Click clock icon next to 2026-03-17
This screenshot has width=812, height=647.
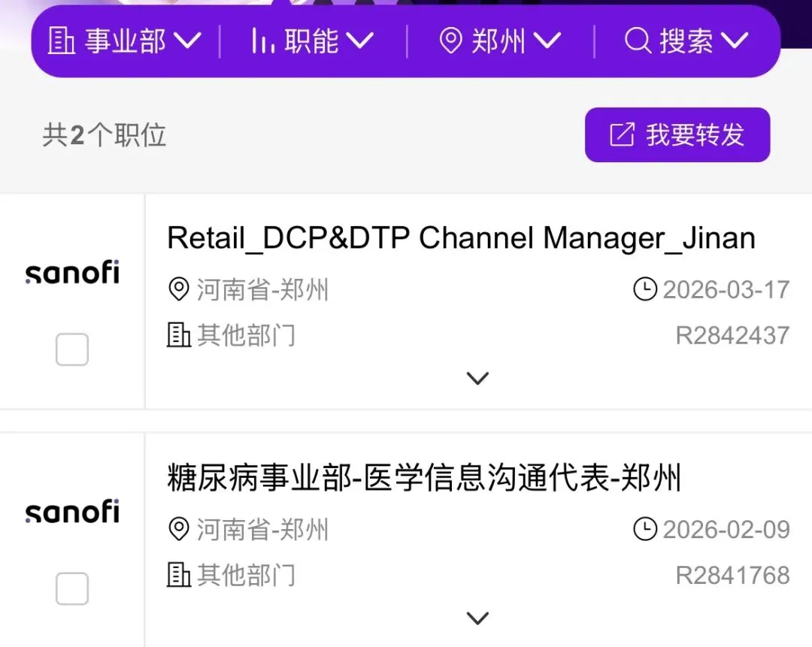point(645,289)
